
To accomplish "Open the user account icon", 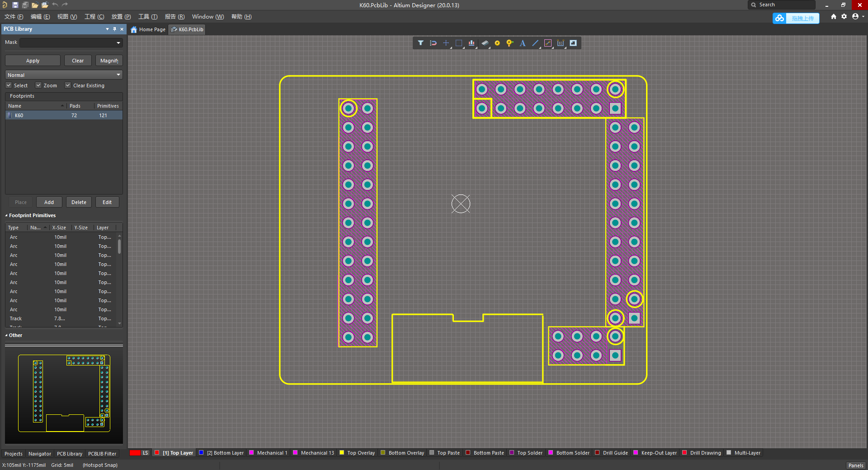I will (x=855, y=17).
